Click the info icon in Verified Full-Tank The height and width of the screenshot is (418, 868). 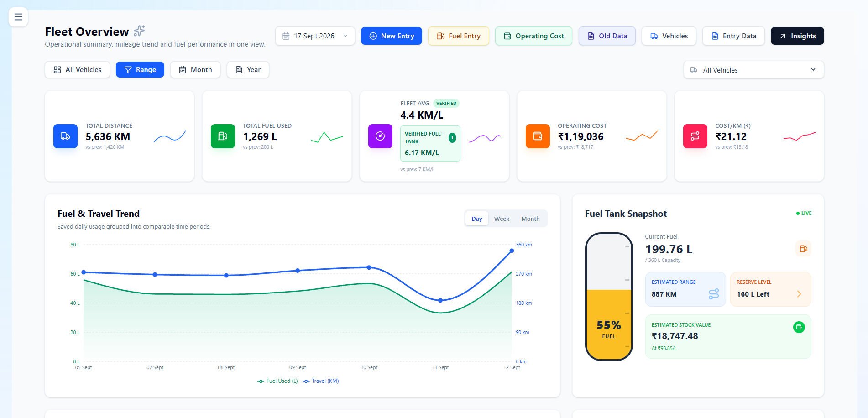point(452,137)
